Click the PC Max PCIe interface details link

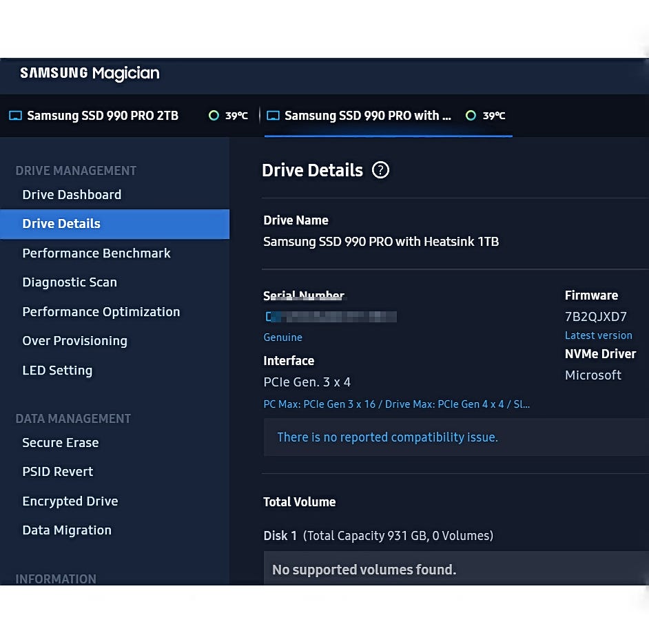pyautogui.click(x=396, y=404)
